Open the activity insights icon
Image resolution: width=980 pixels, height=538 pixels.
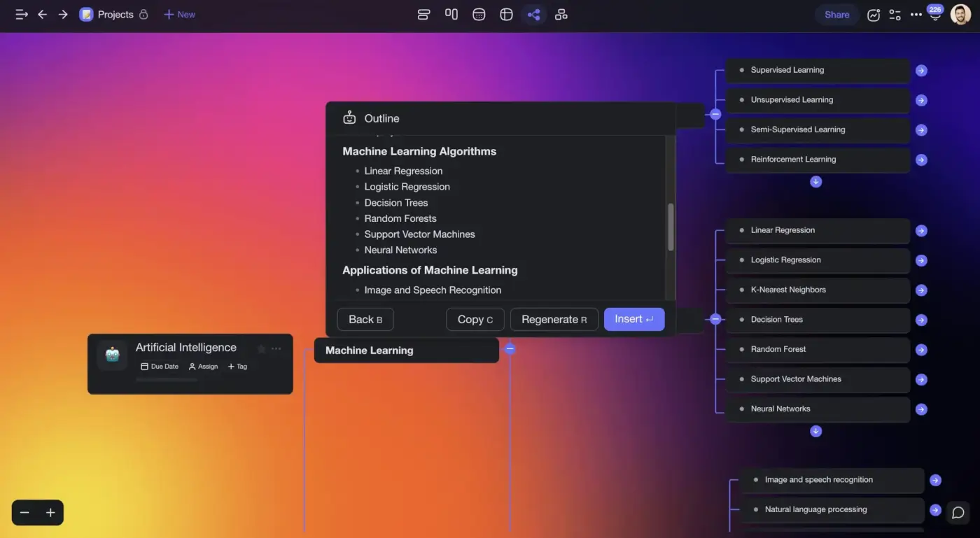874,14
